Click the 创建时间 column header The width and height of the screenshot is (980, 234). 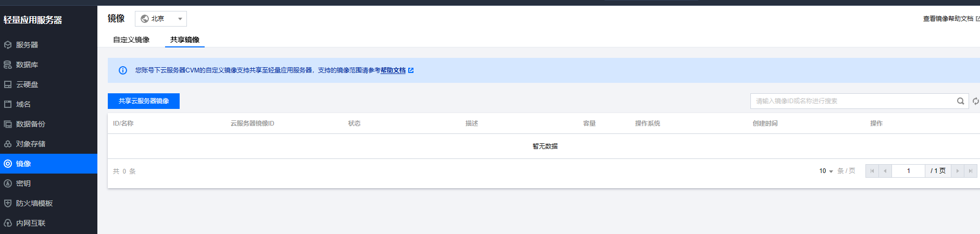tap(765, 124)
